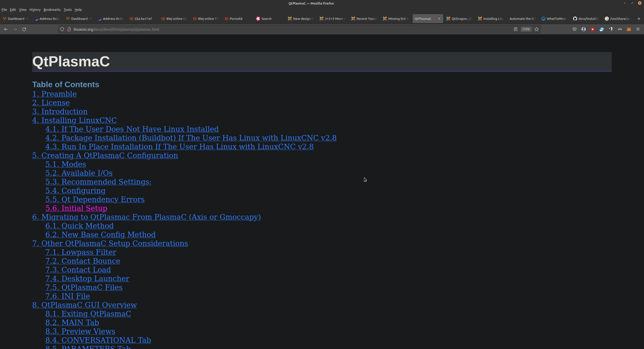Open the 6.1. Quick Method link
The height and width of the screenshot is (349, 644).
coord(79,226)
